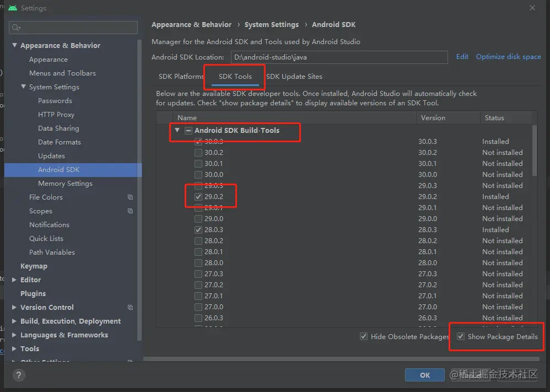550x392 pixels.
Task: Confirm settings with the OK button
Action: (x=424, y=374)
